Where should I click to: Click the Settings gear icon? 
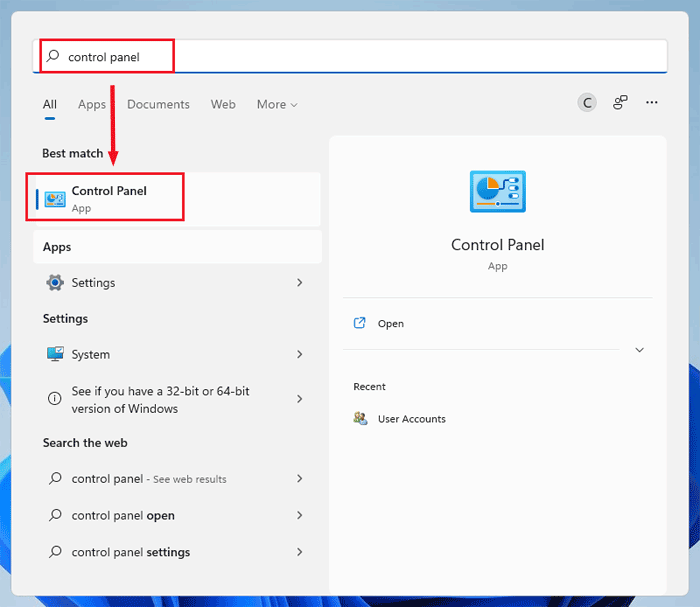point(55,283)
